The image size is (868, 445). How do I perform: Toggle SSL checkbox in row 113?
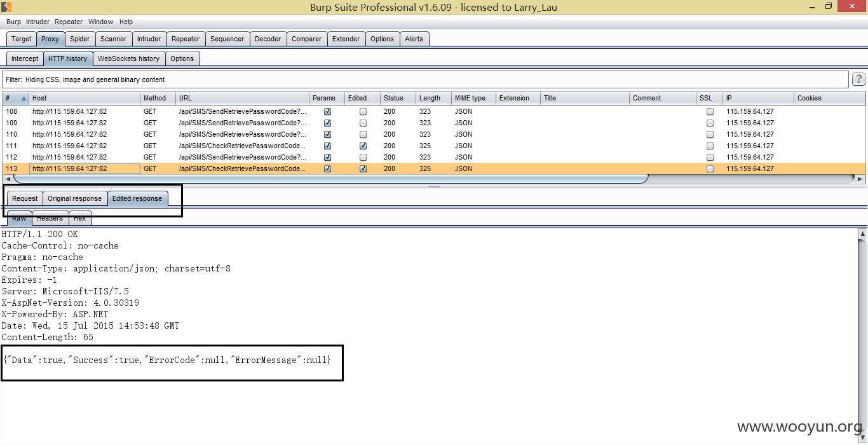[710, 168]
